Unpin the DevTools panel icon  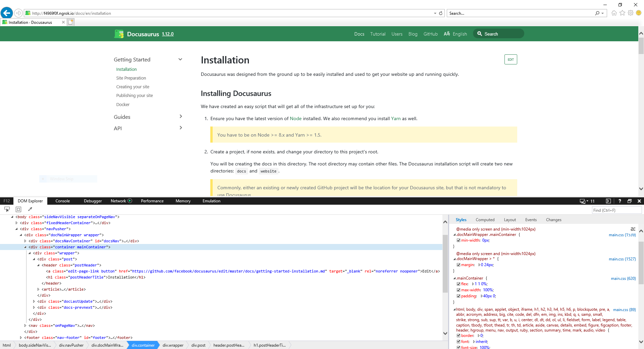630,201
